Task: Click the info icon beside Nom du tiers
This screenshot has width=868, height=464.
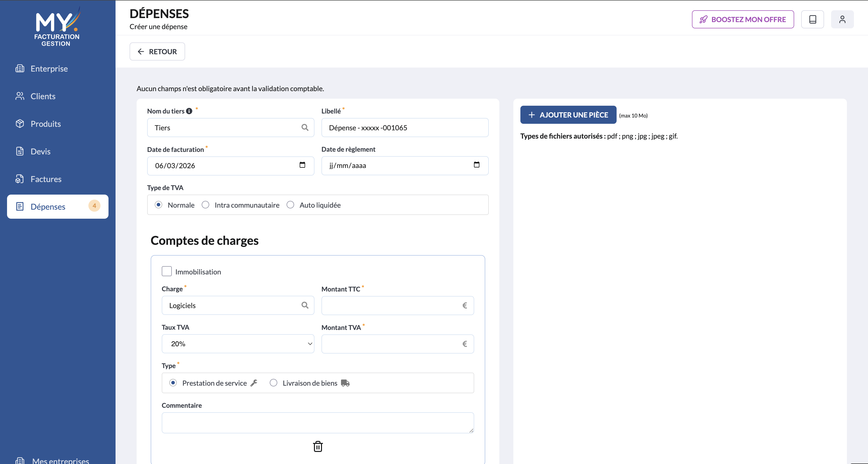Action: (x=189, y=111)
